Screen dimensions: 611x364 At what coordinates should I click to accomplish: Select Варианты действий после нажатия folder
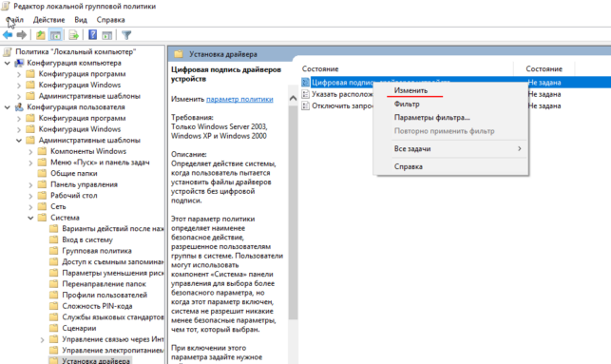[x=113, y=228]
